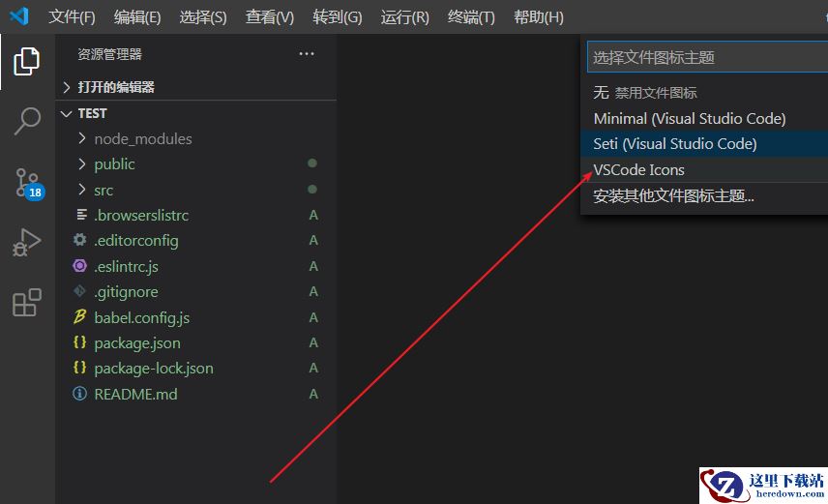Click the A status badge for package.json
This screenshot has height=504, width=828.
pyautogui.click(x=313, y=342)
